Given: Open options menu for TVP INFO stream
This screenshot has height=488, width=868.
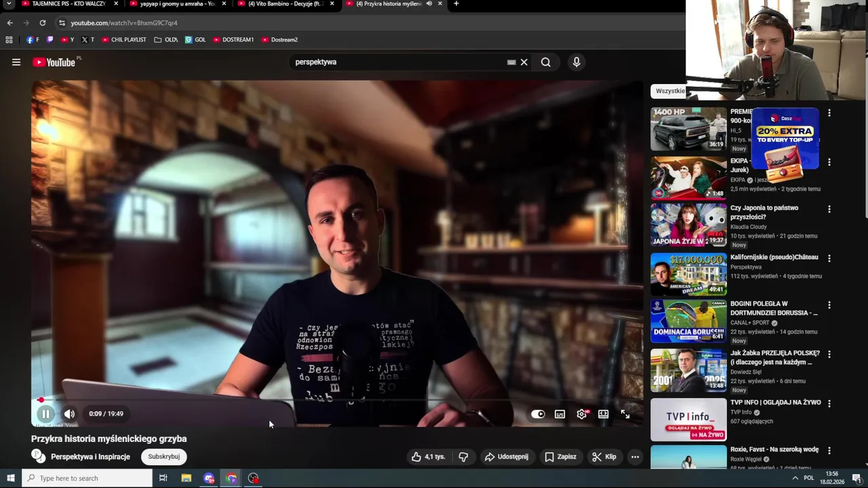Looking at the screenshot, I should click(829, 404).
